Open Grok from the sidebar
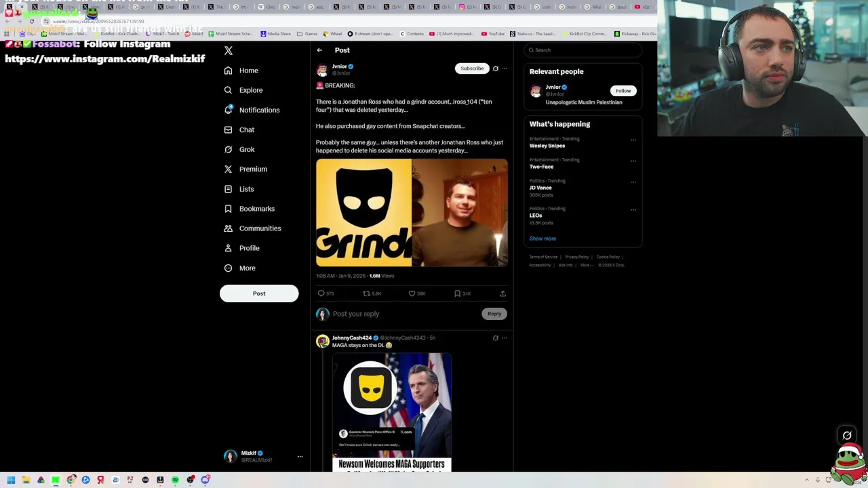 point(239,149)
